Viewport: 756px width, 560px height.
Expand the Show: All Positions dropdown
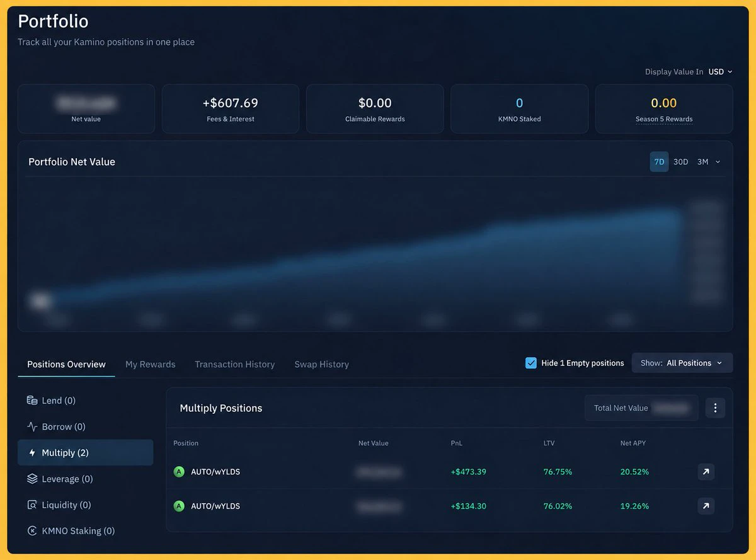pyautogui.click(x=682, y=363)
